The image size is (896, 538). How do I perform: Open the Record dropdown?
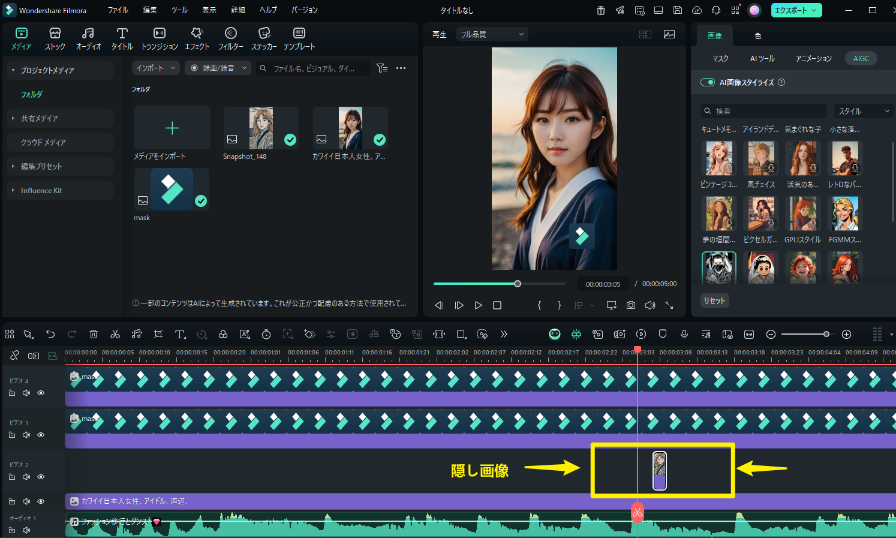coord(218,68)
